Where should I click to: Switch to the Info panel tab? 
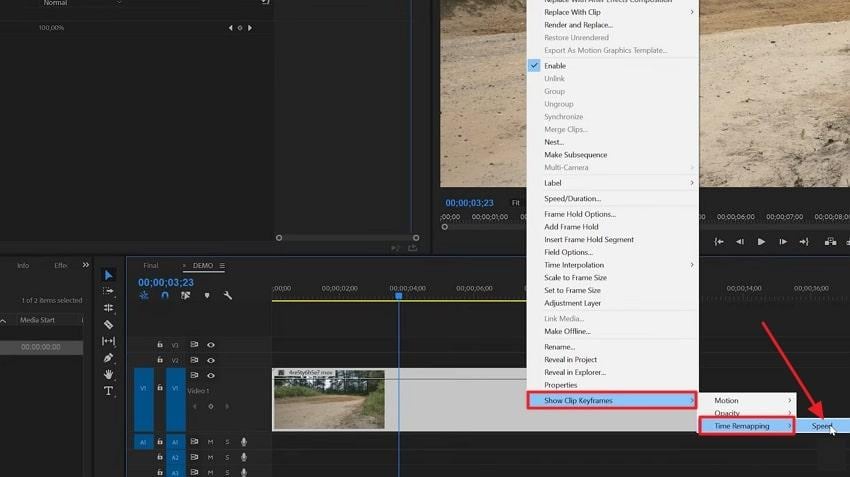pyautogui.click(x=23, y=266)
